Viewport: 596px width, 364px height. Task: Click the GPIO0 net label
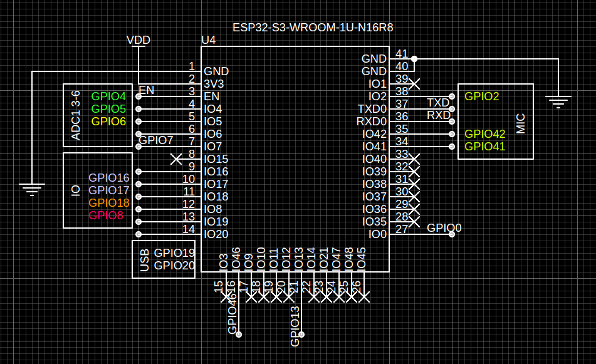click(444, 227)
